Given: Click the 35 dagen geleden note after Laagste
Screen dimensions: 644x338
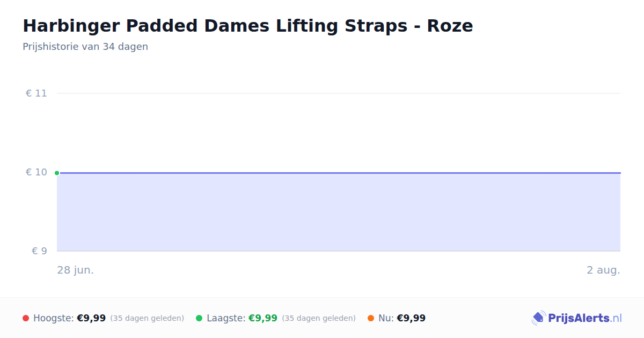Looking at the screenshot, I should 319,318.
